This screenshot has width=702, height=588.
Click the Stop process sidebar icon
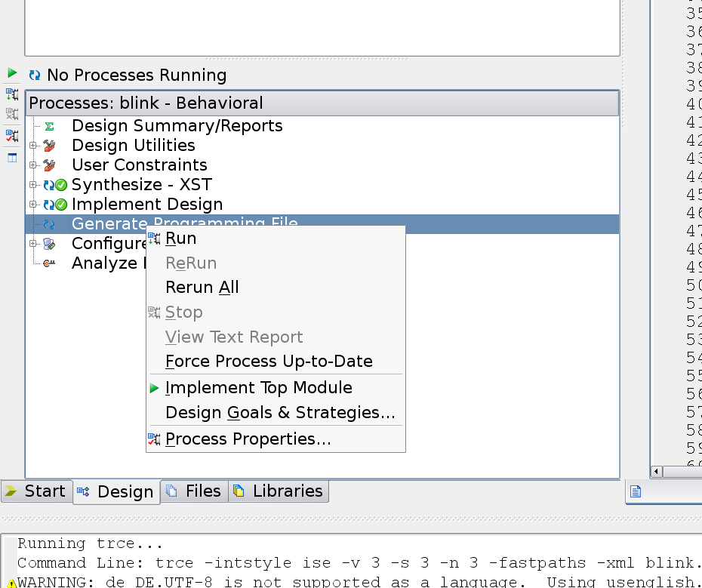coord(12,114)
